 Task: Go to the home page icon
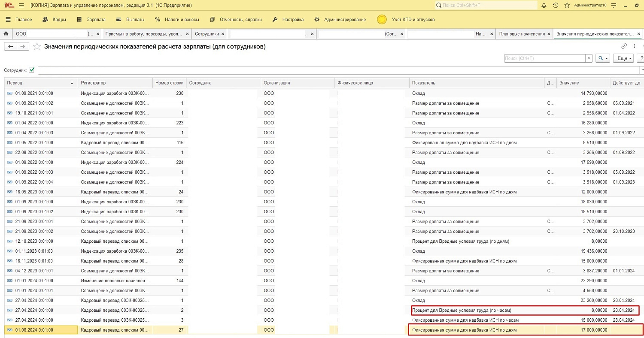coord(6,33)
